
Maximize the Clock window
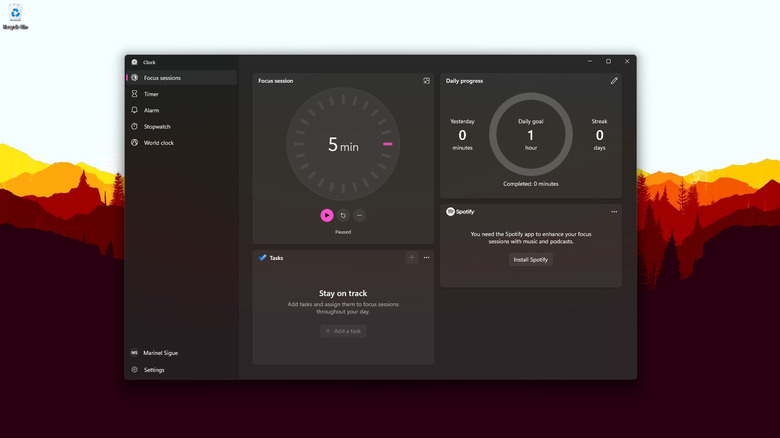[608, 61]
